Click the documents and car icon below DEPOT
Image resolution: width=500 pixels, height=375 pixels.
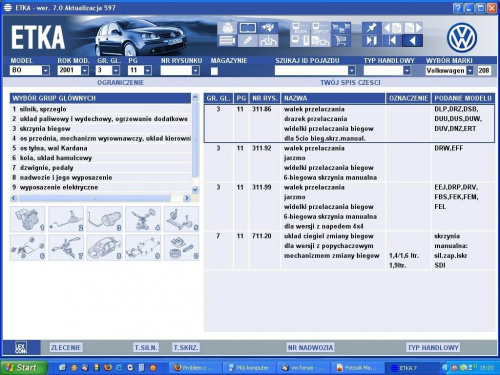point(320,41)
